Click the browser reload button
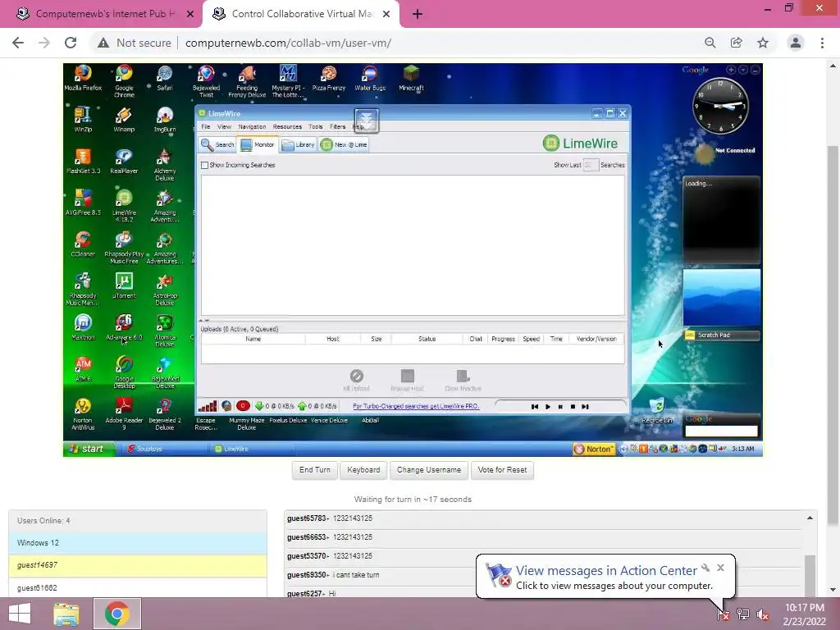The image size is (840, 630). [71, 43]
